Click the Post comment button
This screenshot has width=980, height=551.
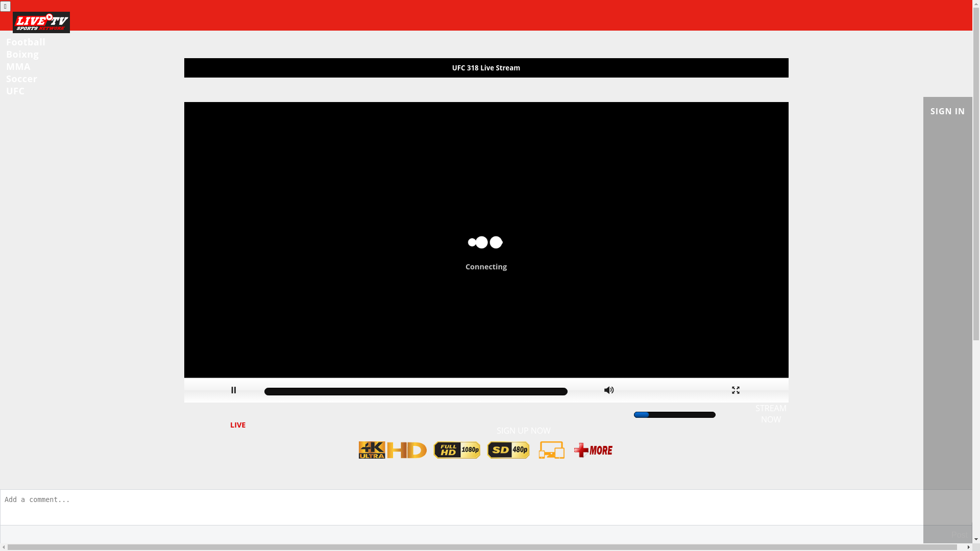[x=960, y=535]
